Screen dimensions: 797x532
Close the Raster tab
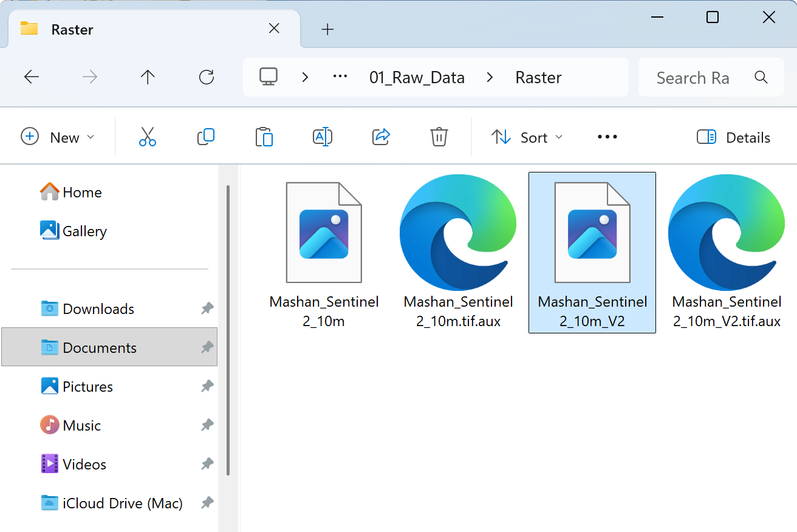(x=274, y=29)
